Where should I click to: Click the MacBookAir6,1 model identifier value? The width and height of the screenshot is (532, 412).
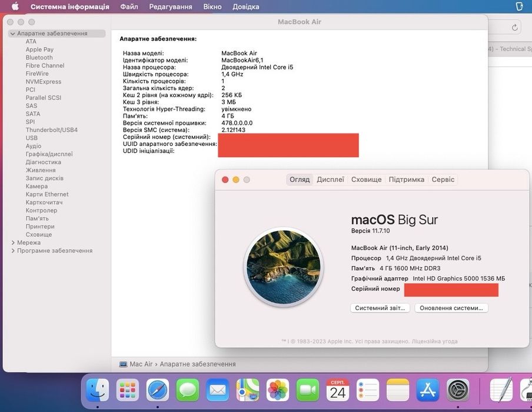pos(242,61)
